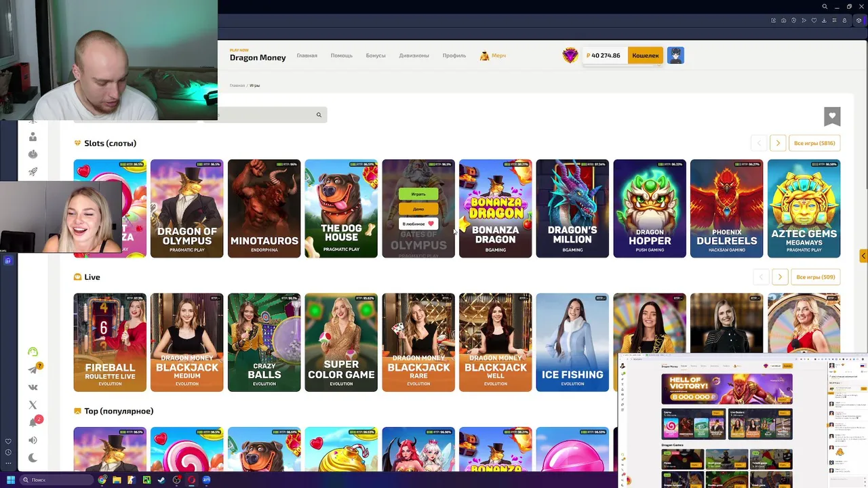The height and width of the screenshot is (488, 868).
Task: Open Aztec Gems Megaways slot card
Action: [x=804, y=209]
